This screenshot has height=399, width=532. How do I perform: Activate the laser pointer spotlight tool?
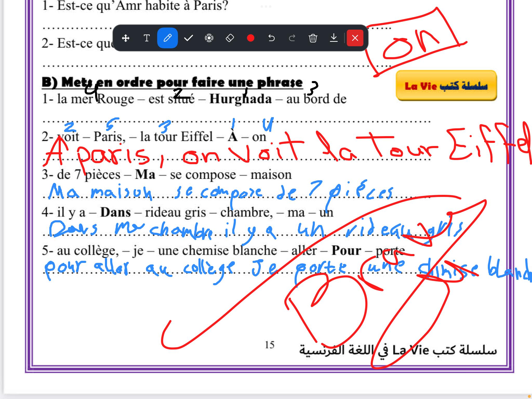(209, 38)
